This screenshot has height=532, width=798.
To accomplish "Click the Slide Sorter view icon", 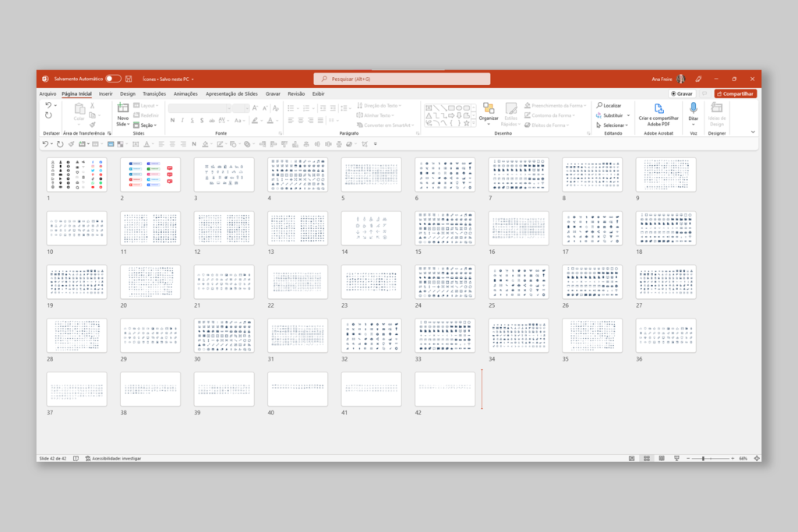I will (x=646, y=458).
